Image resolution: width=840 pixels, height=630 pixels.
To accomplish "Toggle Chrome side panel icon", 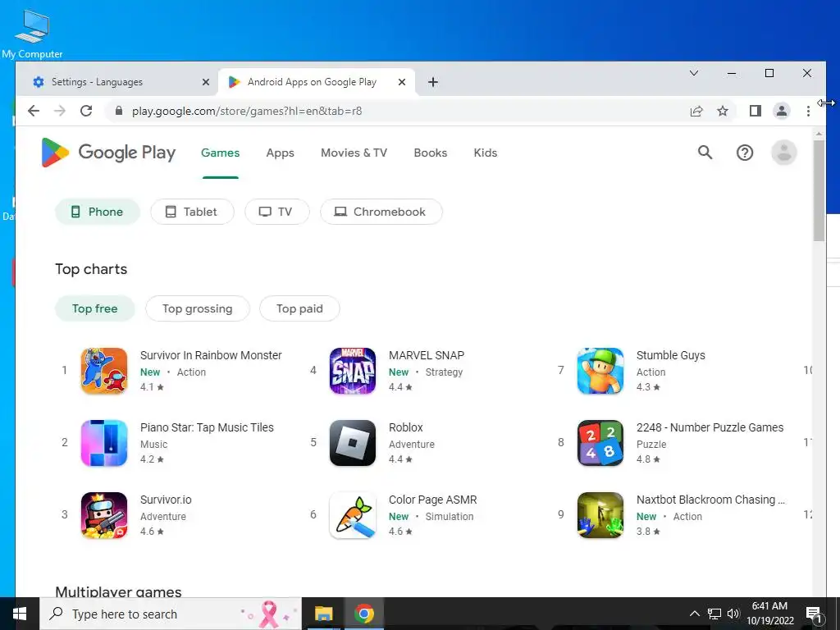I will pyautogui.click(x=756, y=111).
